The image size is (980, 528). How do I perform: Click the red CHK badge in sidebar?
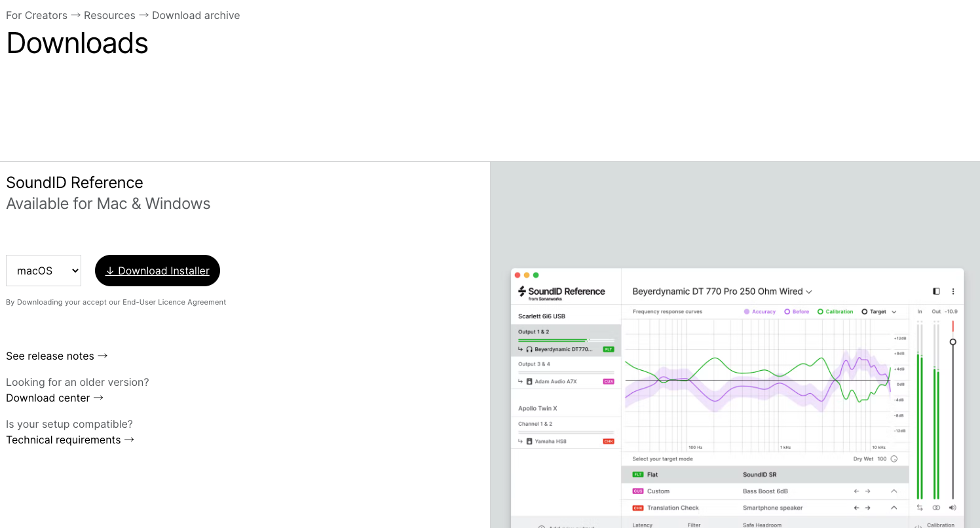point(609,442)
